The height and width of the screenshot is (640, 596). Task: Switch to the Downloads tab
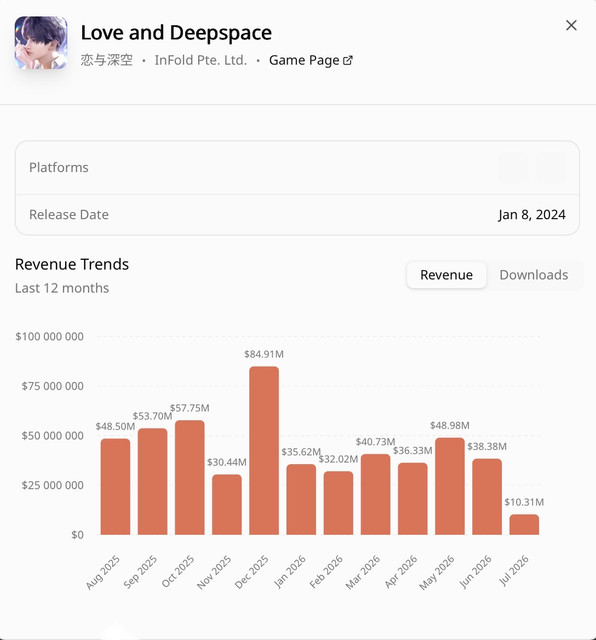534,275
